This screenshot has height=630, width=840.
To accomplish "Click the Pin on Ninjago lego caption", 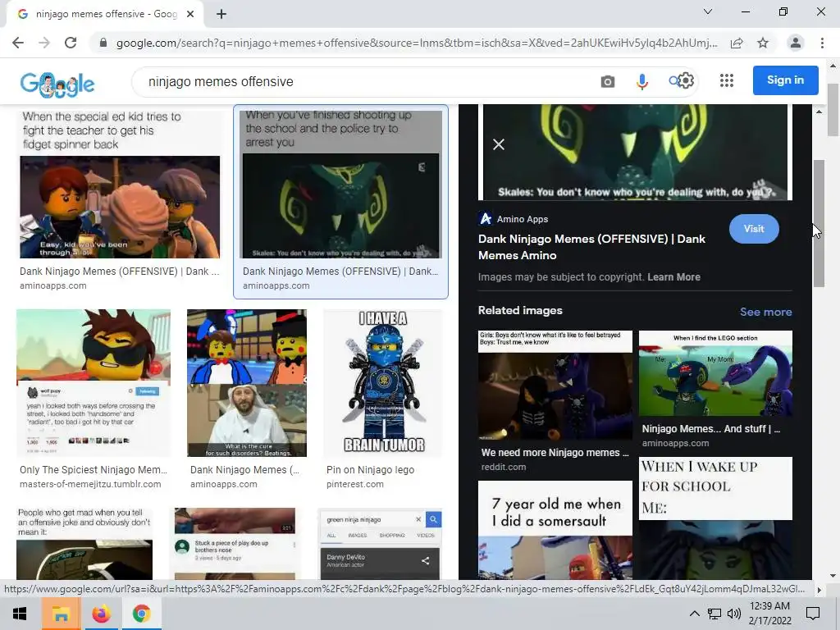I will coord(370,470).
